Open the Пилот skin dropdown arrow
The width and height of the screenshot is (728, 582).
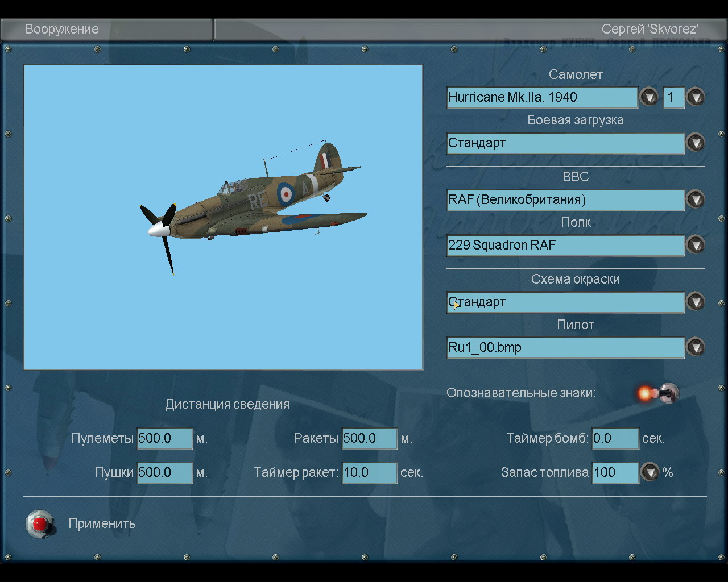pos(695,347)
